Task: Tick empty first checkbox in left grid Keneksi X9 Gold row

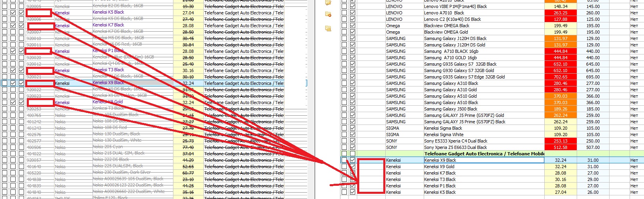Action: (x=4, y=103)
